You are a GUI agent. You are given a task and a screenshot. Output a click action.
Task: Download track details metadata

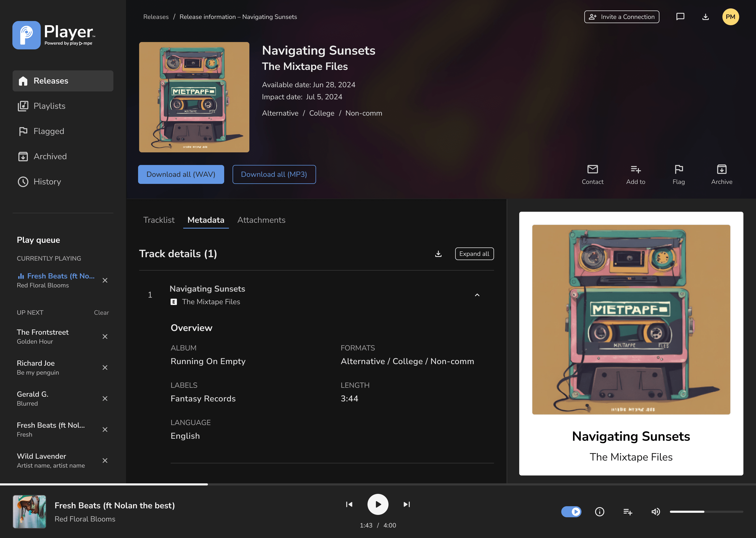point(438,254)
